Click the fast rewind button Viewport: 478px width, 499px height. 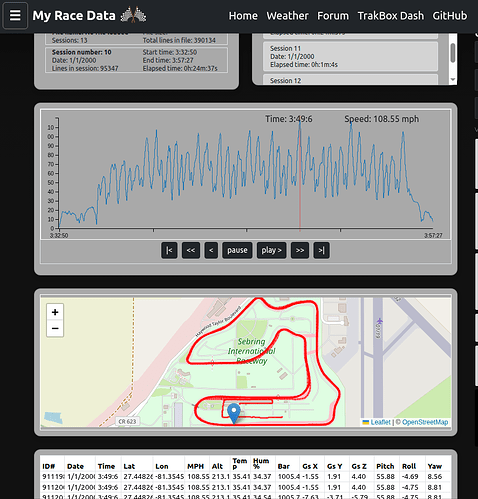(x=191, y=250)
